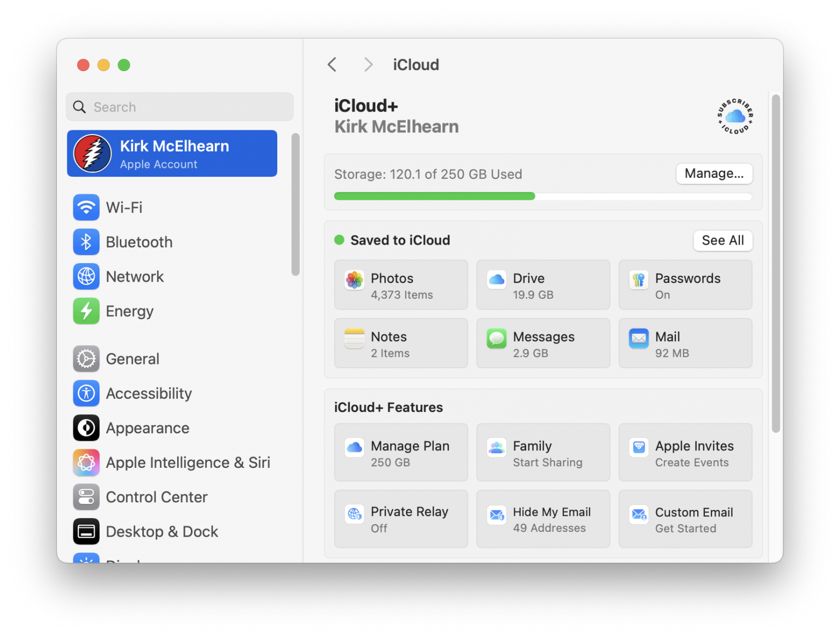Open the Private Relay globe icon
Image resolution: width=840 pixels, height=638 pixels.
click(x=354, y=514)
